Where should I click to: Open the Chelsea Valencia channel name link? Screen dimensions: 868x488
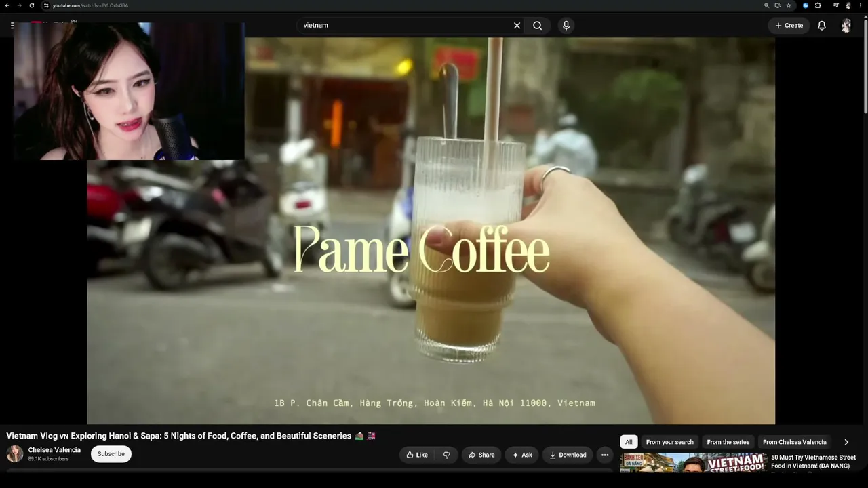[x=54, y=450]
